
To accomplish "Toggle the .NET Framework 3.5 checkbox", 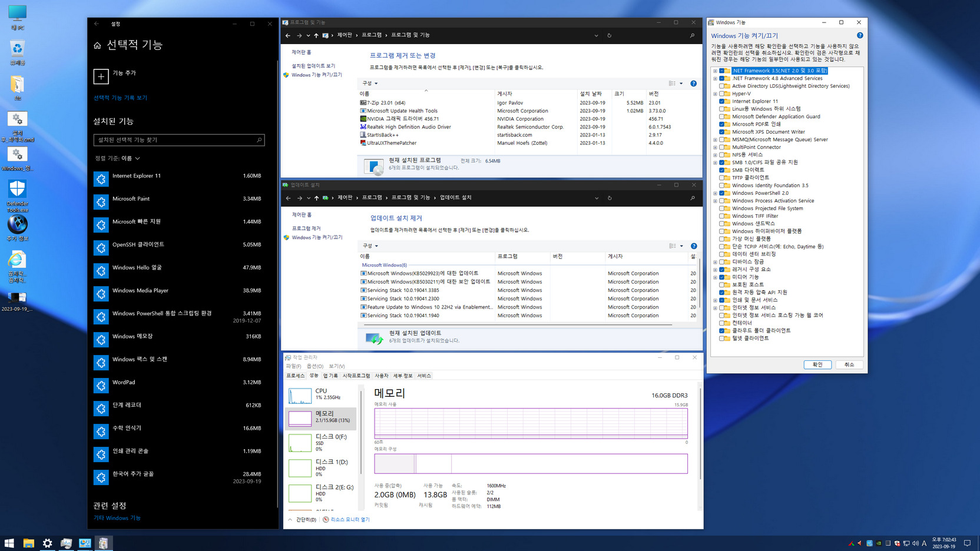I will pyautogui.click(x=722, y=71).
